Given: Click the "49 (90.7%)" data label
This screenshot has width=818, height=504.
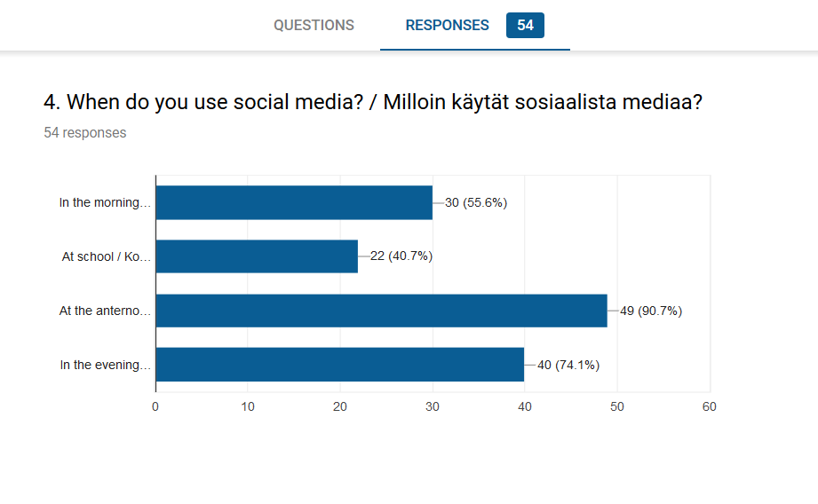Looking at the screenshot, I should (x=651, y=311).
